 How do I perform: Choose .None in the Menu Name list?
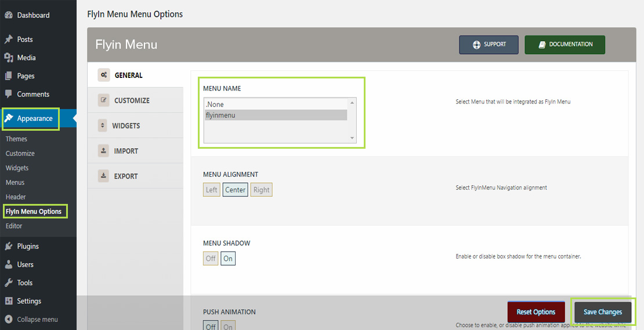point(276,105)
